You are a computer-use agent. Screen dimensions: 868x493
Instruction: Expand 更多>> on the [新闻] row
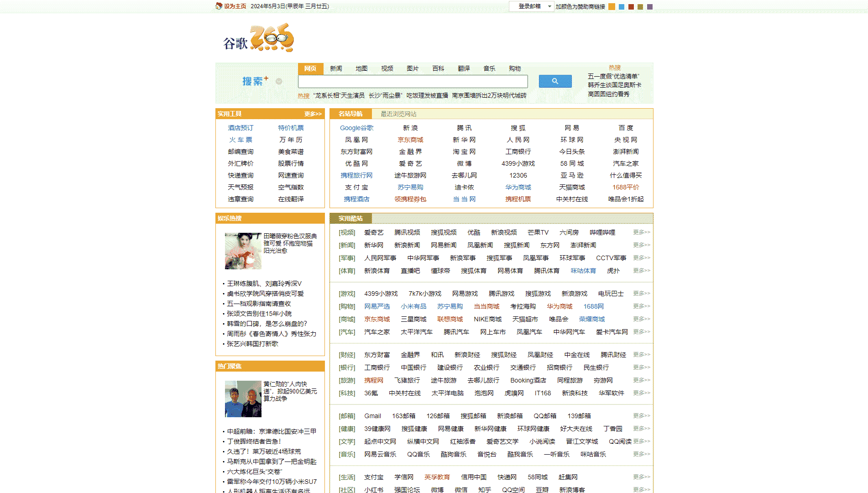pos(642,245)
